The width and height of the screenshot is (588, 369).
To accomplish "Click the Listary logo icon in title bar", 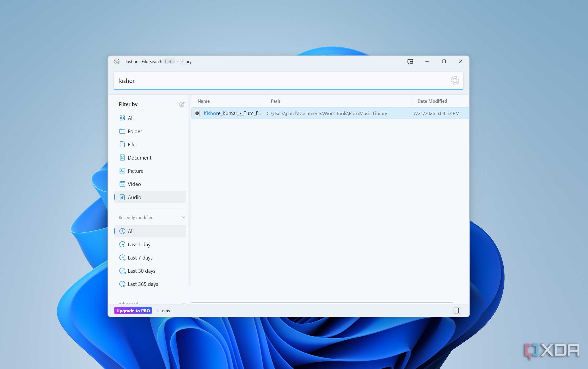I will click(x=117, y=61).
